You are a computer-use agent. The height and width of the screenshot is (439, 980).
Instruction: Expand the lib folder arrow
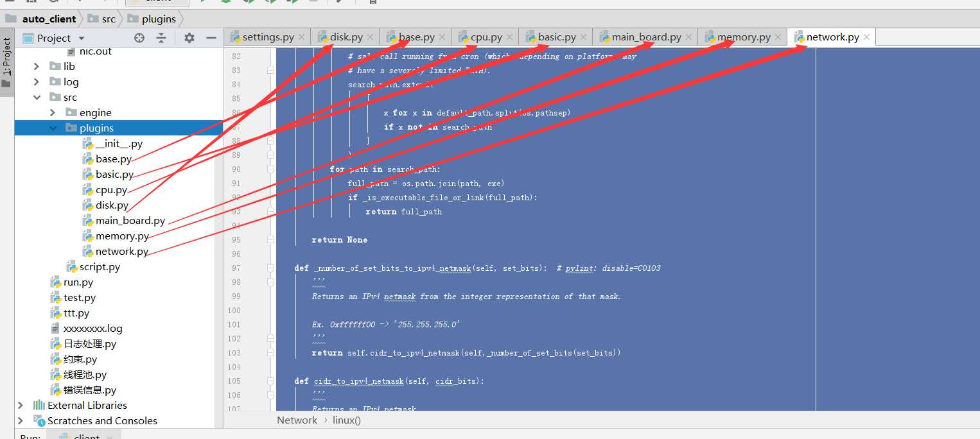pyautogui.click(x=37, y=66)
